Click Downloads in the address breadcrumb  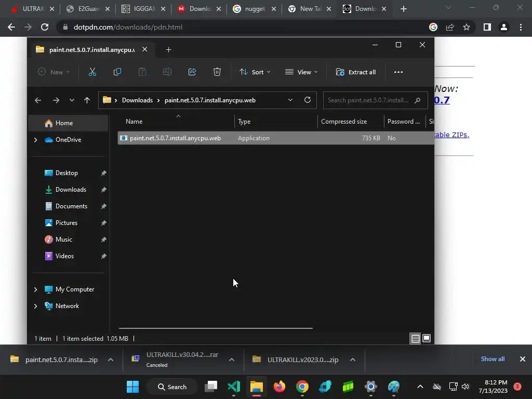click(x=137, y=100)
